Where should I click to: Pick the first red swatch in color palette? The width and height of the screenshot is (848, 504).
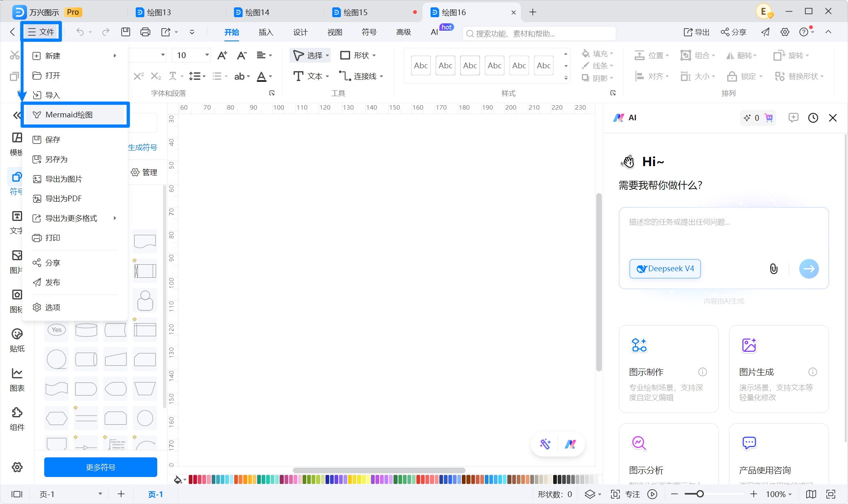pyautogui.click(x=191, y=479)
